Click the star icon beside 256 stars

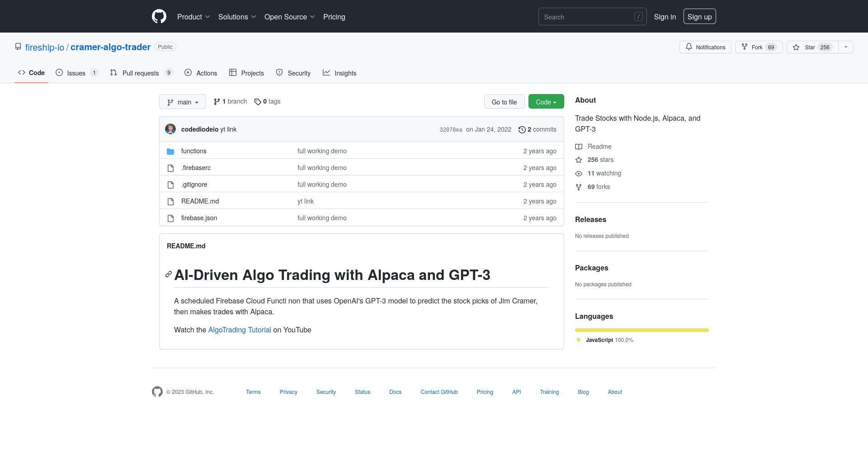pyautogui.click(x=579, y=160)
